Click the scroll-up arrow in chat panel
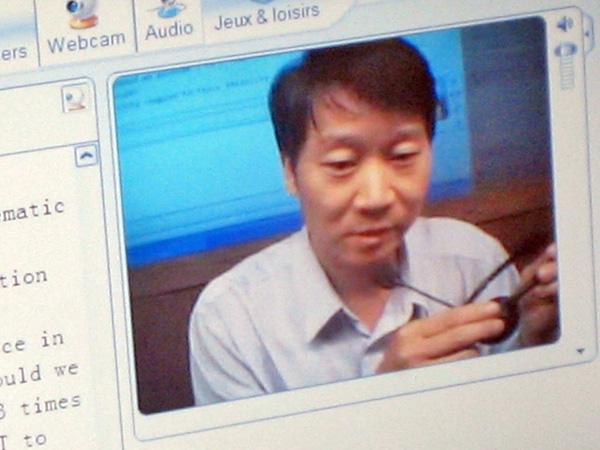 point(86,155)
